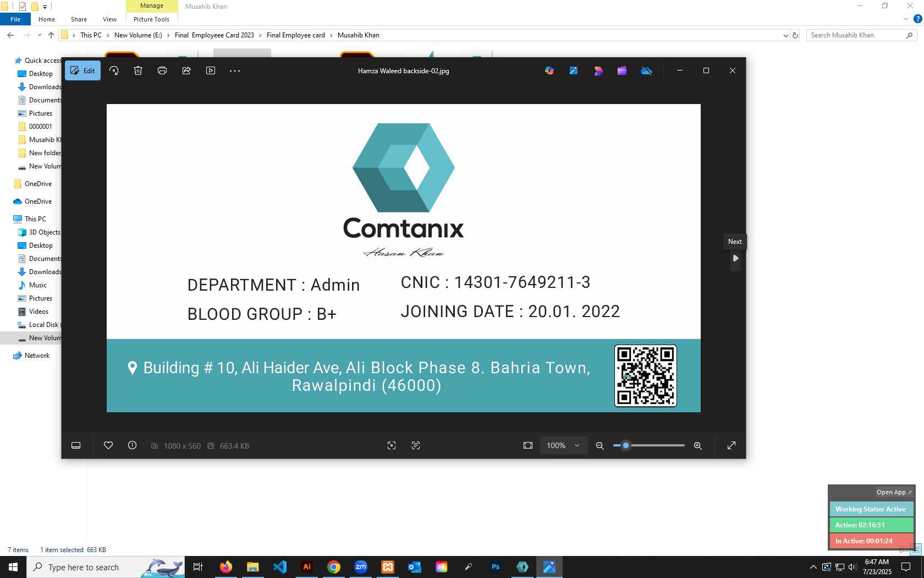Zoom in with the plus magnifier icon
This screenshot has width=924, height=578.
(698, 445)
